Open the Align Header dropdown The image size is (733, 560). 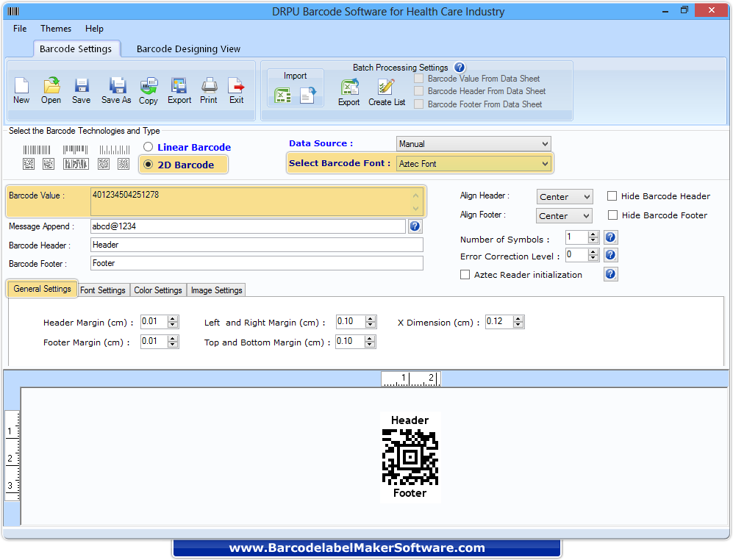(565, 197)
